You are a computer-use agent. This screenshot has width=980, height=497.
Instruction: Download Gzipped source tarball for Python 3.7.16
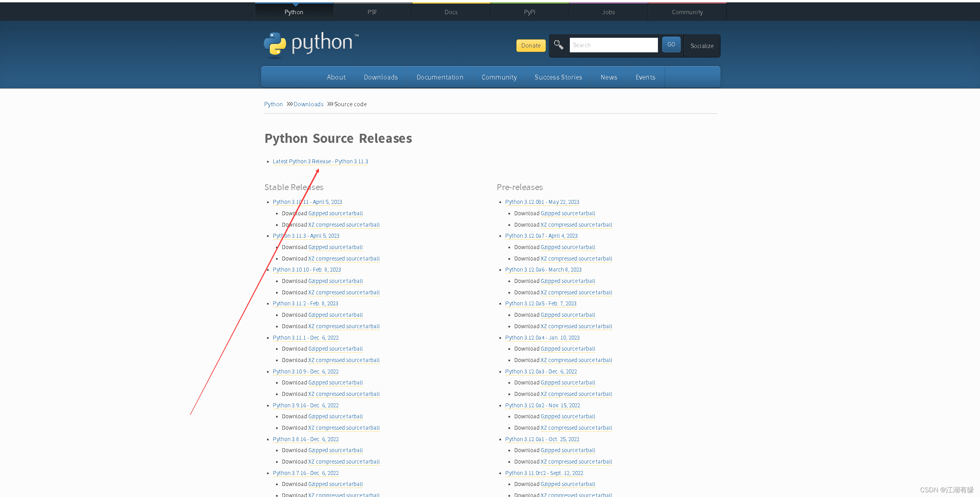pyautogui.click(x=335, y=484)
